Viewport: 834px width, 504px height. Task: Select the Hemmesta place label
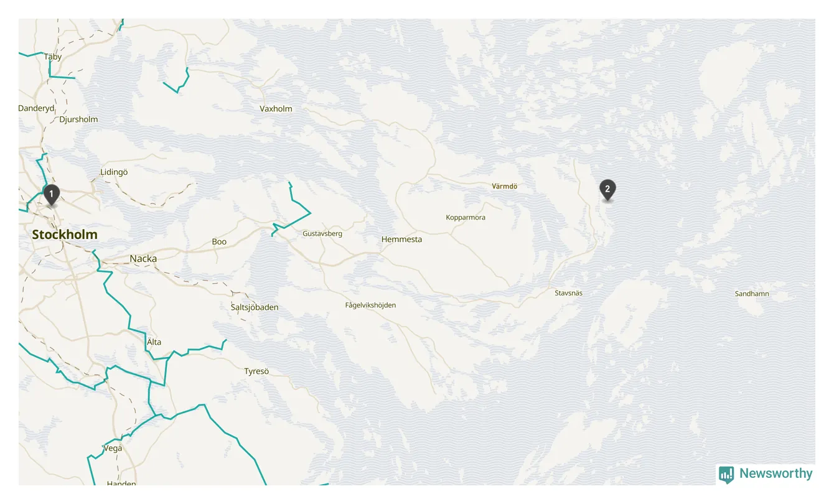coord(401,239)
